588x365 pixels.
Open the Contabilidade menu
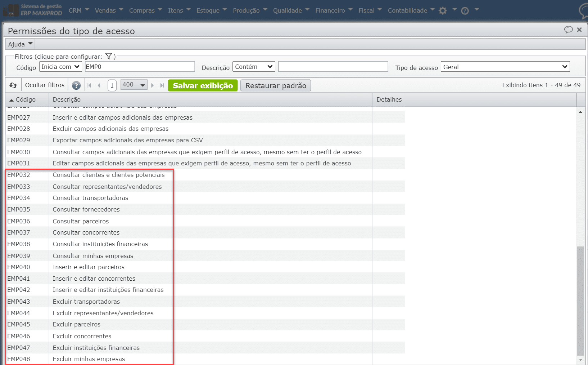pyautogui.click(x=411, y=10)
